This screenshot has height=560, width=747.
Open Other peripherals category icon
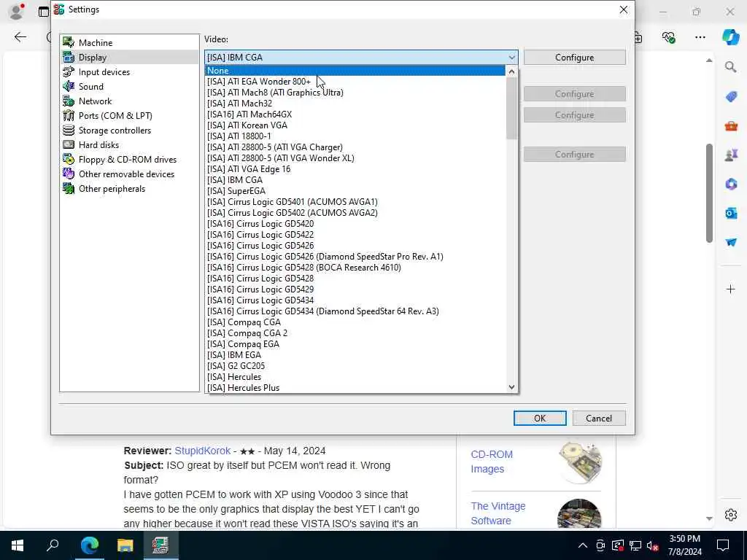69,189
